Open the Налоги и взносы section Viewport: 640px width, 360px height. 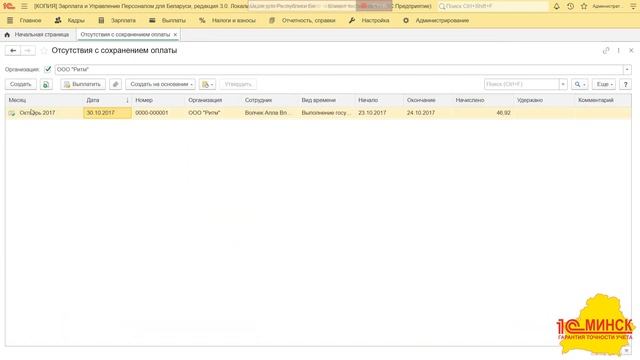click(x=227, y=20)
